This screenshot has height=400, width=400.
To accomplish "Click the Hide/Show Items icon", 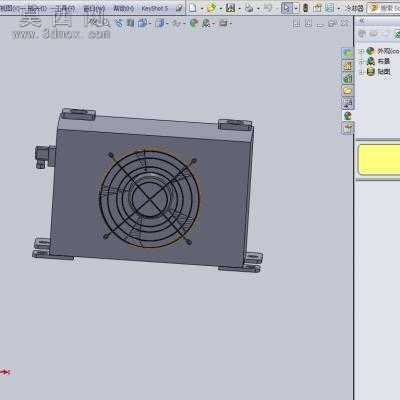I will [x=177, y=23].
